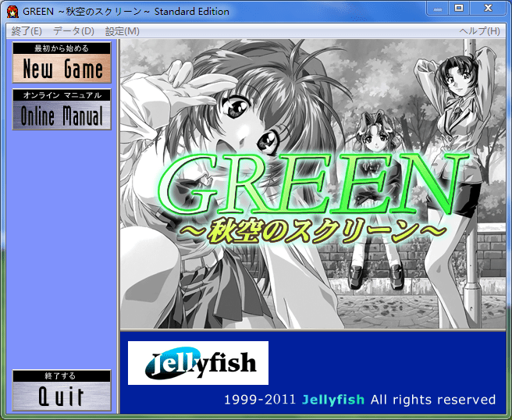Click the 最初から始める label strip
This screenshot has width=512, height=420.
click(62, 48)
